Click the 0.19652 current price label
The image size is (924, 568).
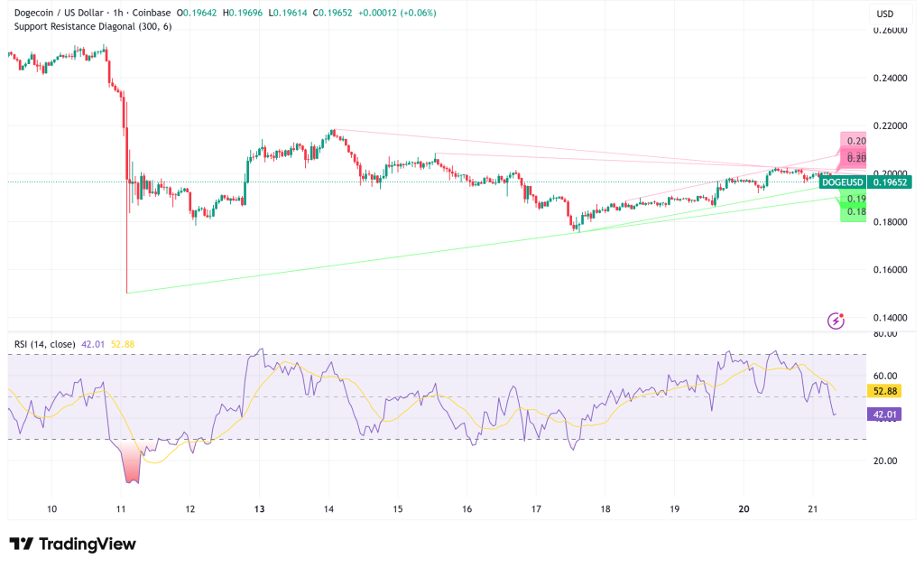click(891, 182)
